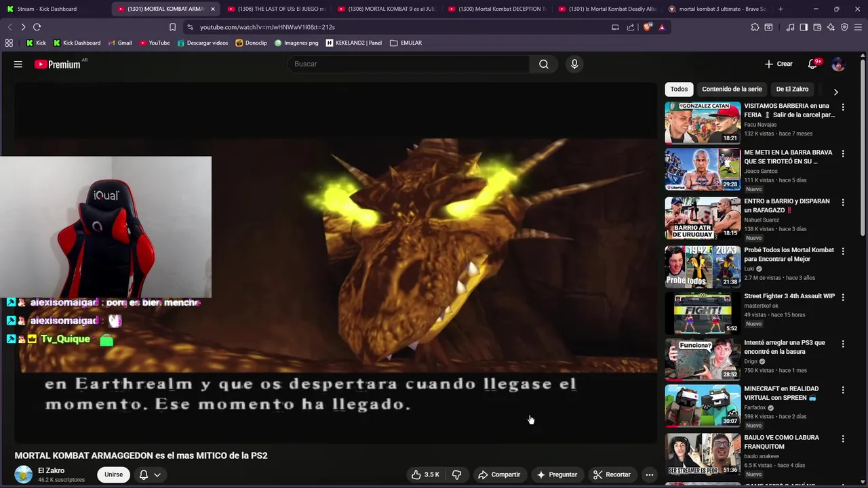The image size is (868, 488).
Task: Open the account avatar menu
Action: tap(838, 64)
